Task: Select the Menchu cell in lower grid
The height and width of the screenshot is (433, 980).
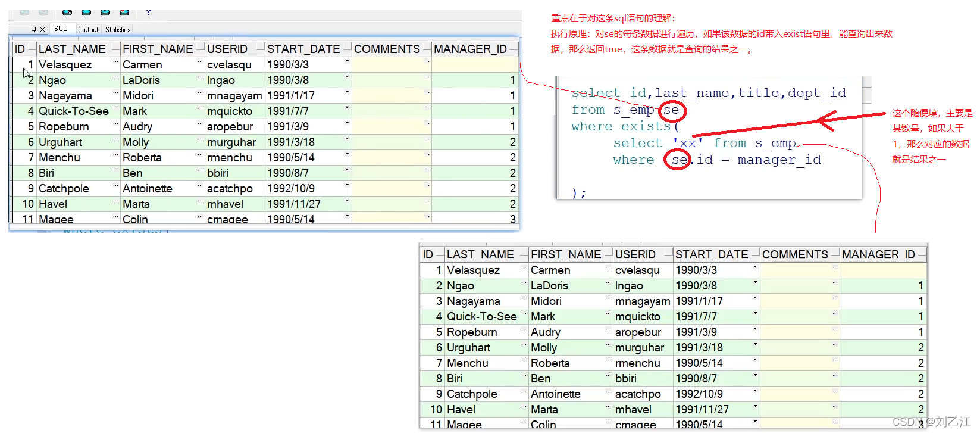Action: point(487,363)
